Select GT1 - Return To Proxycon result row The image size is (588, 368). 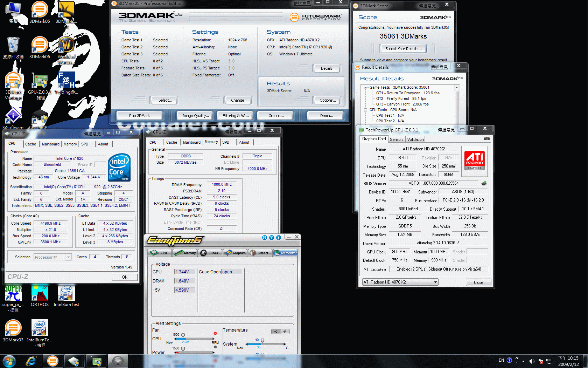[408, 93]
